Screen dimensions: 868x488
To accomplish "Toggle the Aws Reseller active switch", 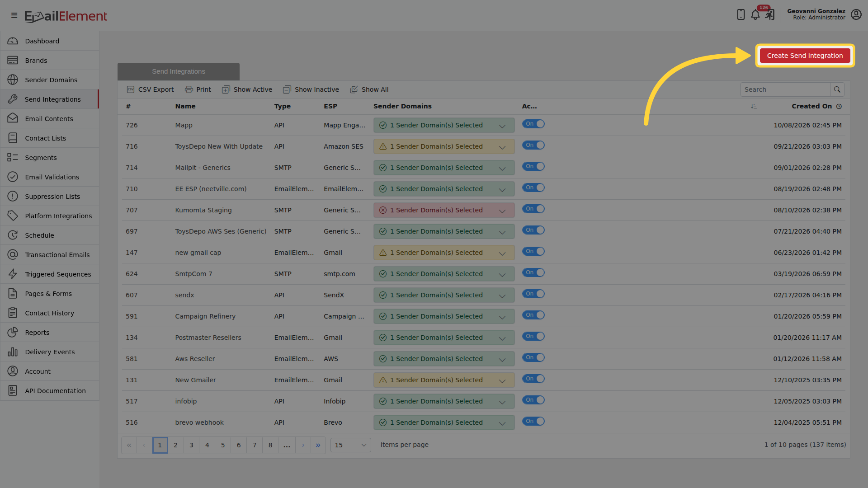I will tap(533, 357).
